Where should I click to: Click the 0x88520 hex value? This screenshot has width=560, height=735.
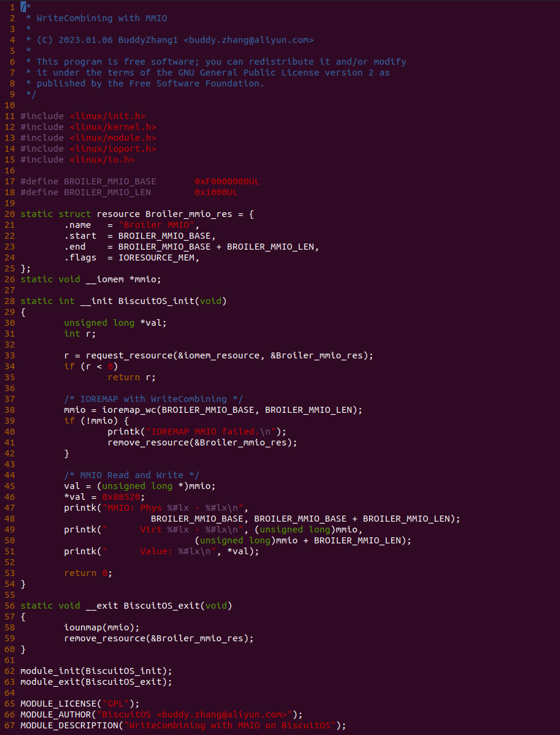pyautogui.click(x=123, y=497)
